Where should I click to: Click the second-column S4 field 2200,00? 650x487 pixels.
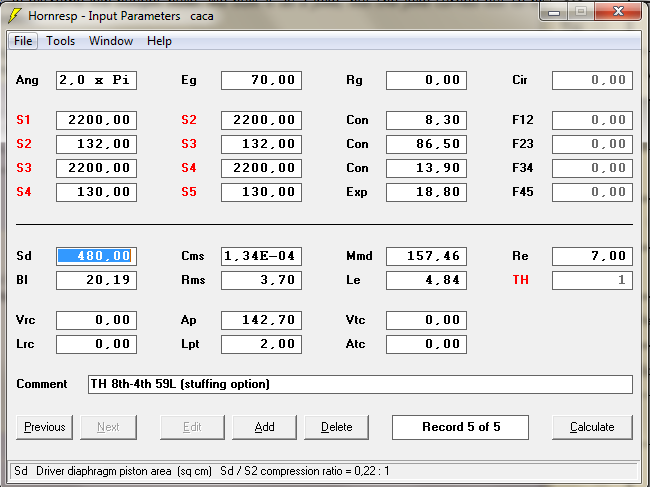[261, 168]
